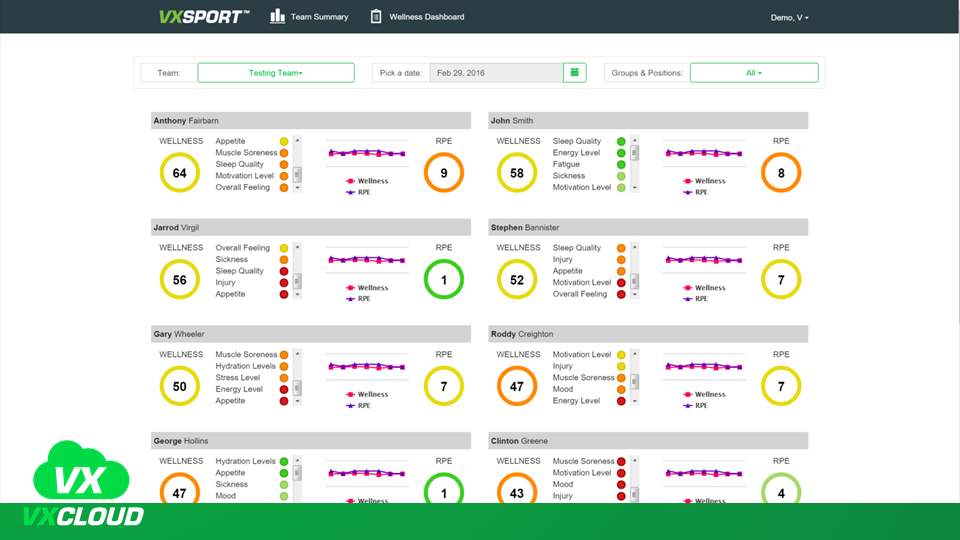The image size is (960, 540).
Task: Open Stephen Bannister's player header
Action: click(x=648, y=227)
